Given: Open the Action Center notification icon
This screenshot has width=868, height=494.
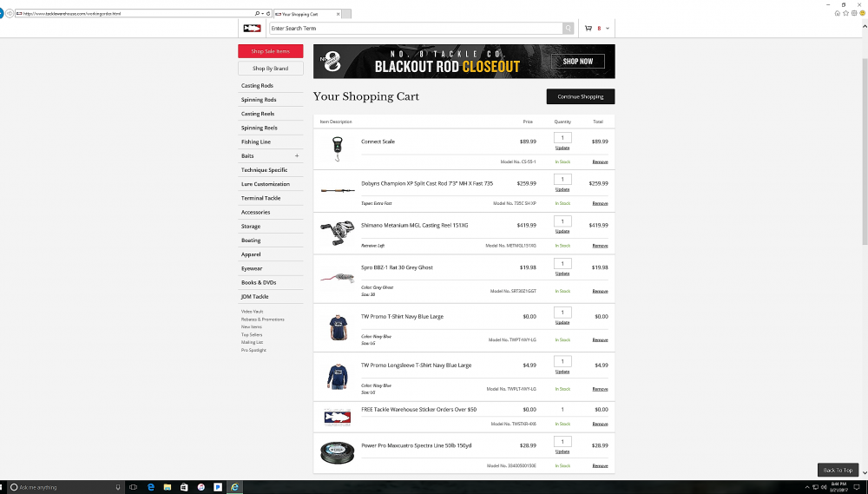Looking at the screenshot, I should click(x=857, y=487).
